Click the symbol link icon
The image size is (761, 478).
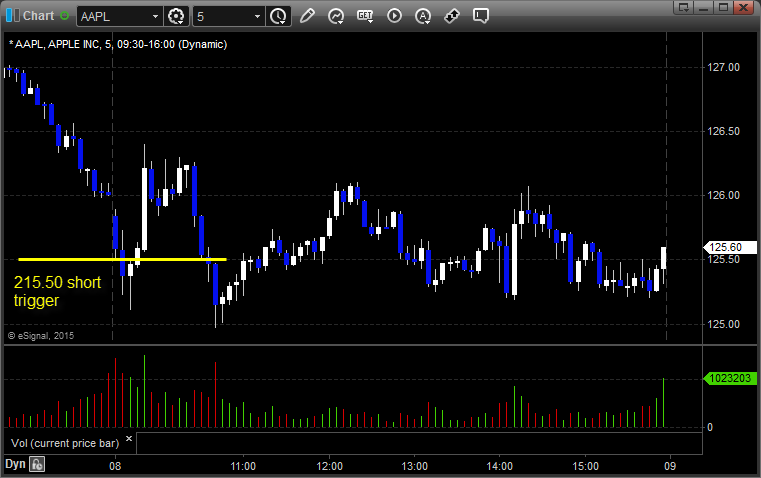452,16
